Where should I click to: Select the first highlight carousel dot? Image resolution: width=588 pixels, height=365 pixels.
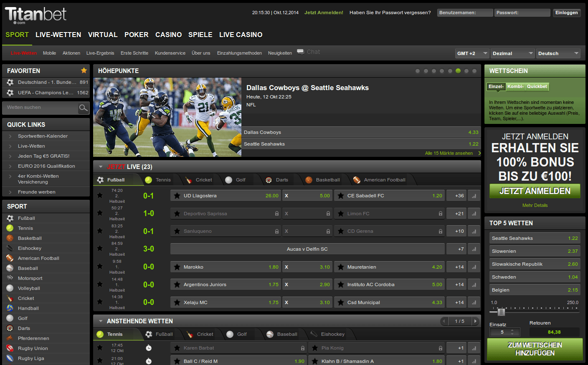pyautogui.click(x=418, y=71)
